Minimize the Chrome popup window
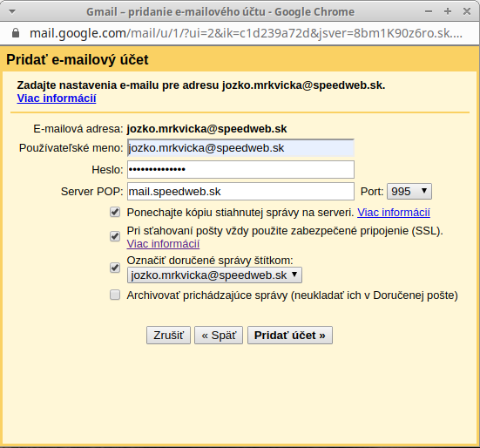 [x=429, y=11]
